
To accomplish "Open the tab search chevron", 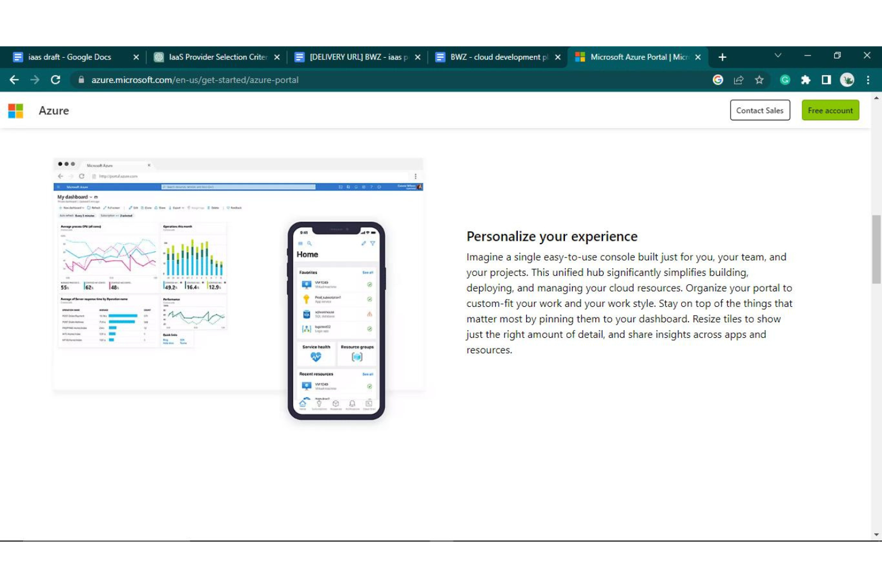I will click(x=778, y=55).
